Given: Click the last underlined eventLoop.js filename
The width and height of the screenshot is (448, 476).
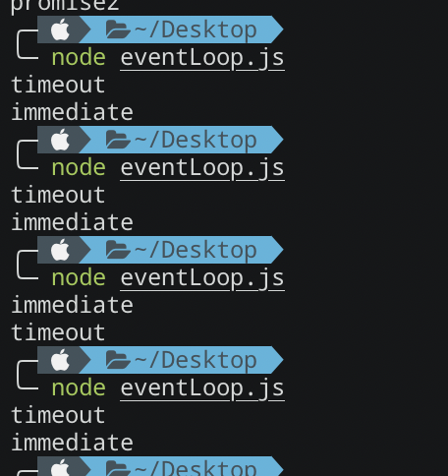Looking at the screenshot, I should [202, 388].
